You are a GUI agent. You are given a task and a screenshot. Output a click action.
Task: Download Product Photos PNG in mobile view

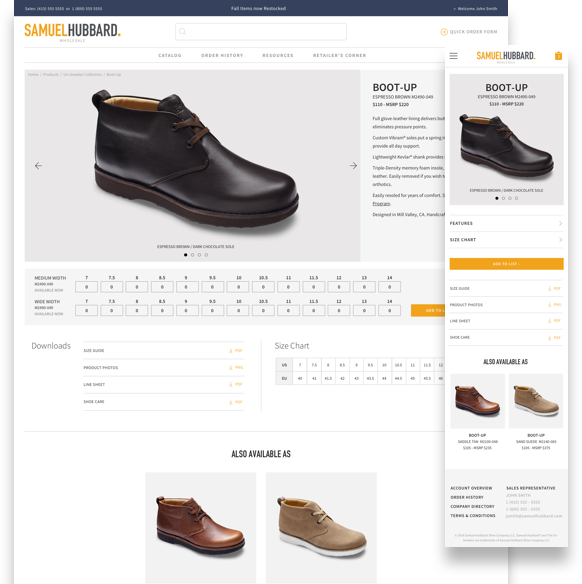coord(554,305)
